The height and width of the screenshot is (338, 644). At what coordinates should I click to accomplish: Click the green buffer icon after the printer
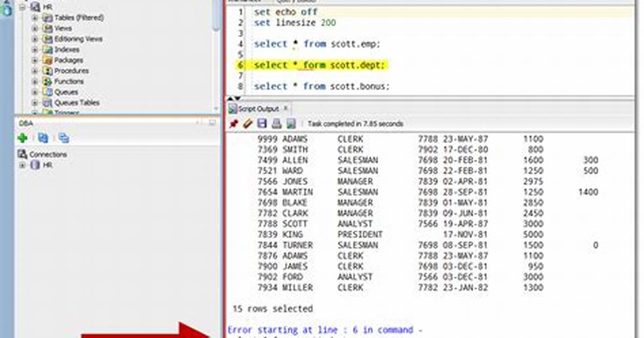point(291,124)
